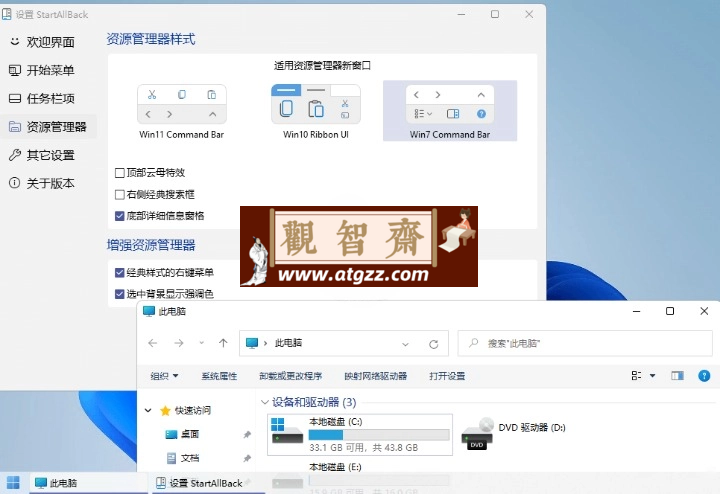The width and height of the screenshot is (720, 494).
Task: Click the DVD drive icon
Action: (477, 434)
